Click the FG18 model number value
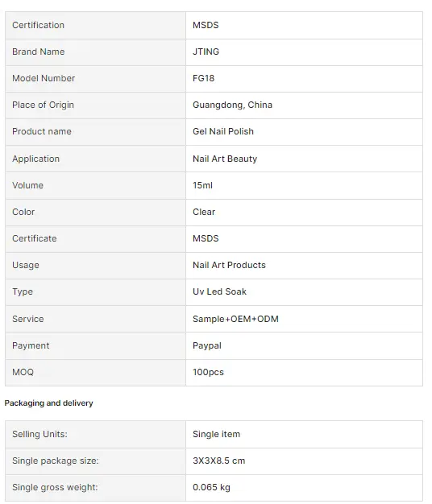Viewport: 432px width, 504px height. pyautogui.click(x=203, y=78)
